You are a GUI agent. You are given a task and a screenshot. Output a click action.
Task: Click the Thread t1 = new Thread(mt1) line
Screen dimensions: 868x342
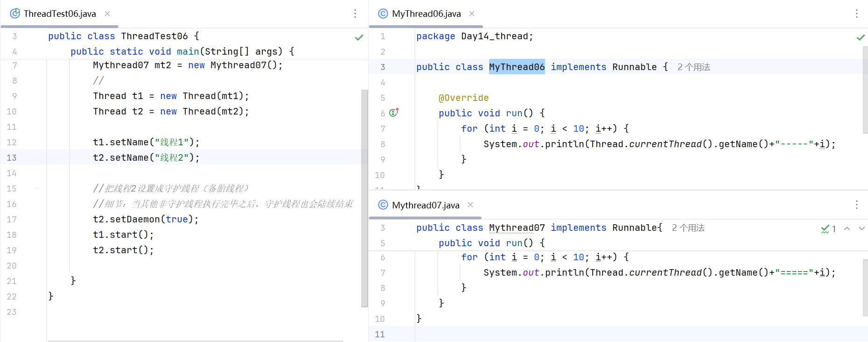171,96
